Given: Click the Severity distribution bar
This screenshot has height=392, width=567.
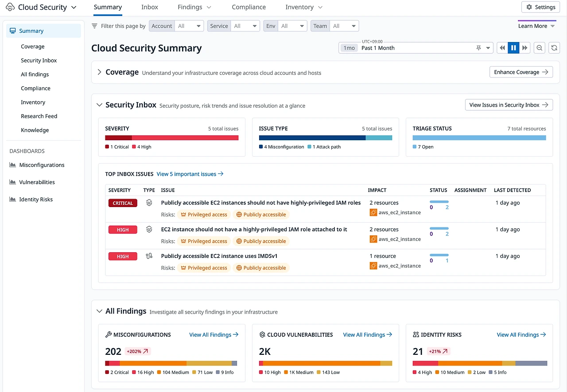Looking at the screenshot, I should pos(171,138).
